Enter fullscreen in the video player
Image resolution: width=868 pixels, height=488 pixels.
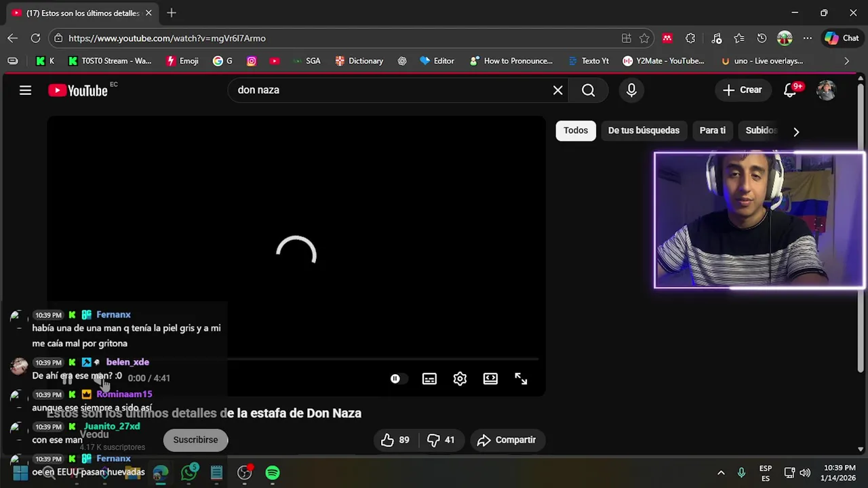(521, 379)
